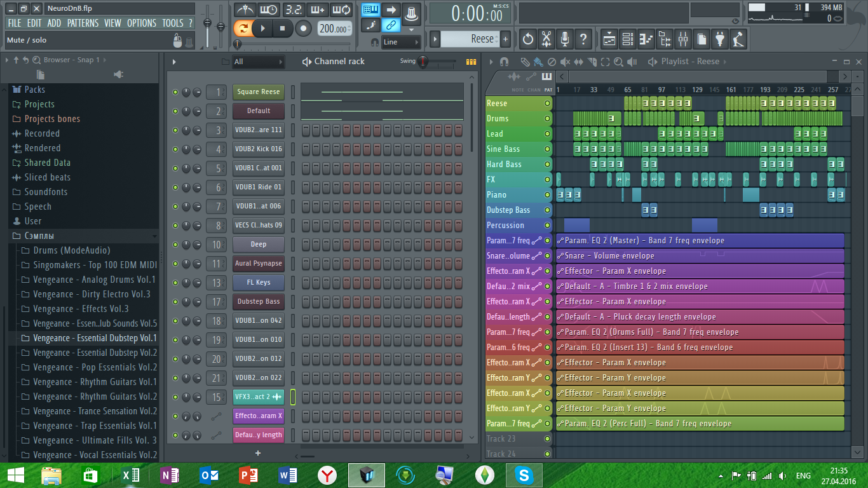Open the piano roll icon
Viewport: 868px width, 488px height.
tap(646, 39)
